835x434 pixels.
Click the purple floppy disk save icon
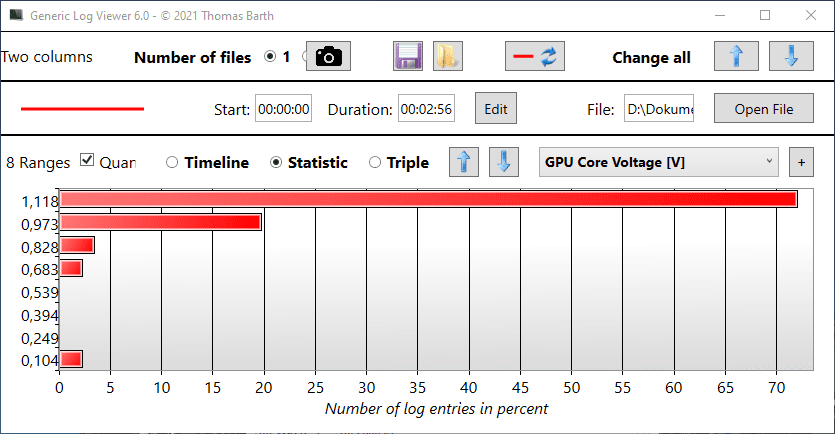(408, 56)
